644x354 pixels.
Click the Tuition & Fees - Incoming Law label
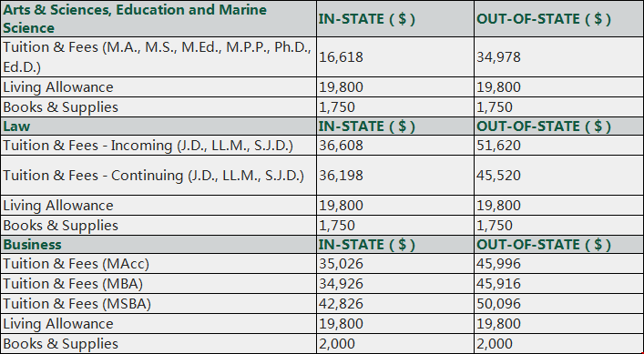148,146
